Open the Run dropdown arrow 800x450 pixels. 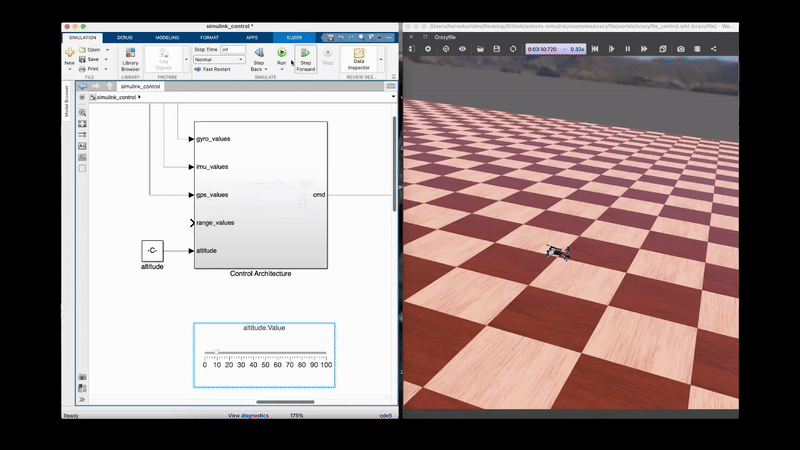282,69
